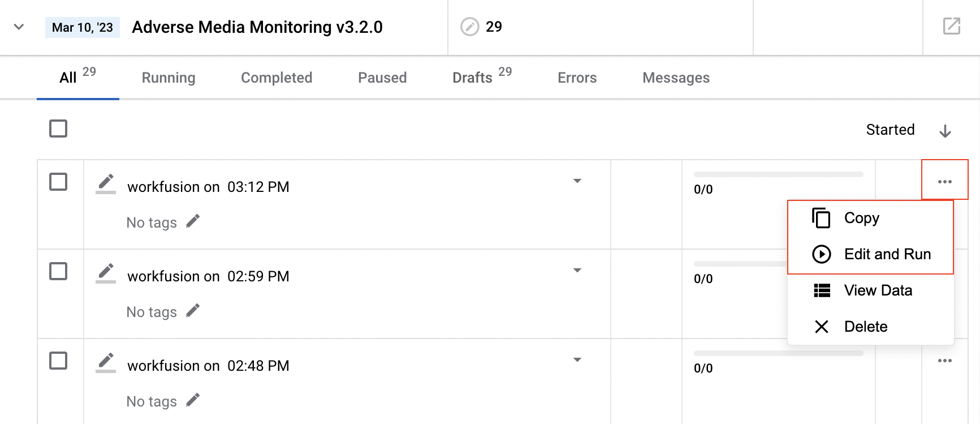
Task: Open the external link icon at top right
Action: [952, 26]
